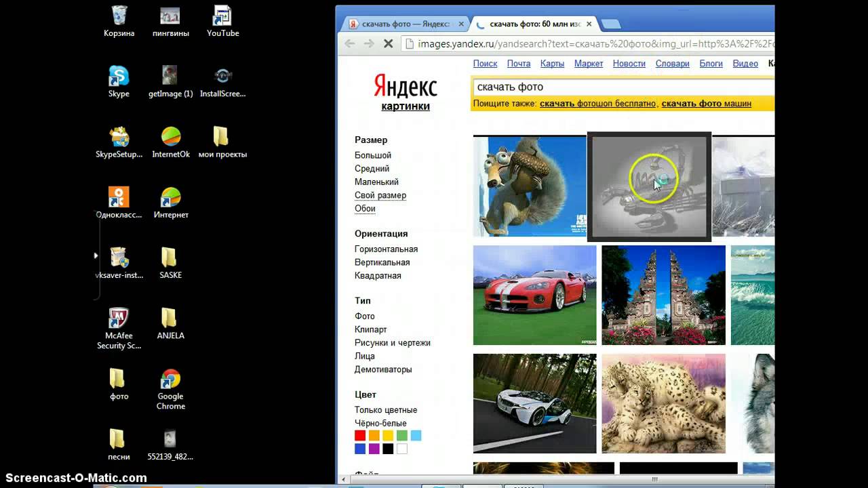Open the фото folder on desktop
868x488 pixels.
[119, 384]
